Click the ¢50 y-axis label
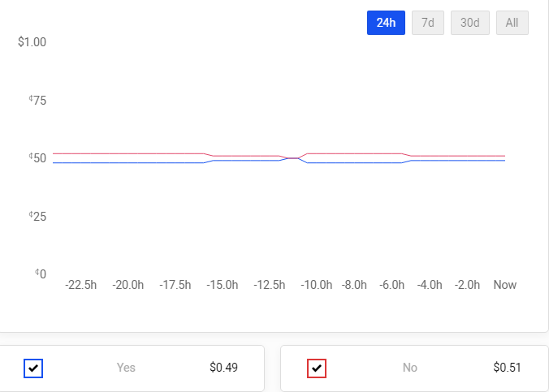This screenshot has height=392, width=549. 37,157
